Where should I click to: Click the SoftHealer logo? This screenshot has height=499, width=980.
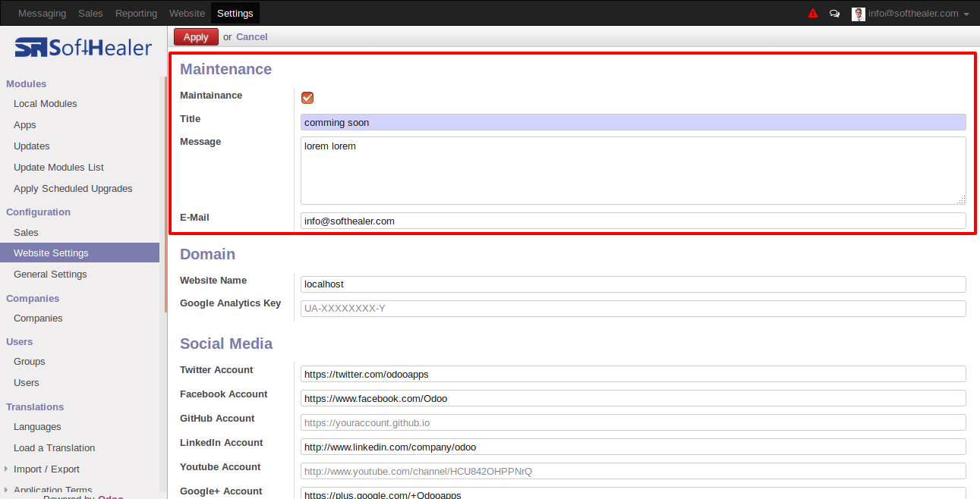pos(84,48)
